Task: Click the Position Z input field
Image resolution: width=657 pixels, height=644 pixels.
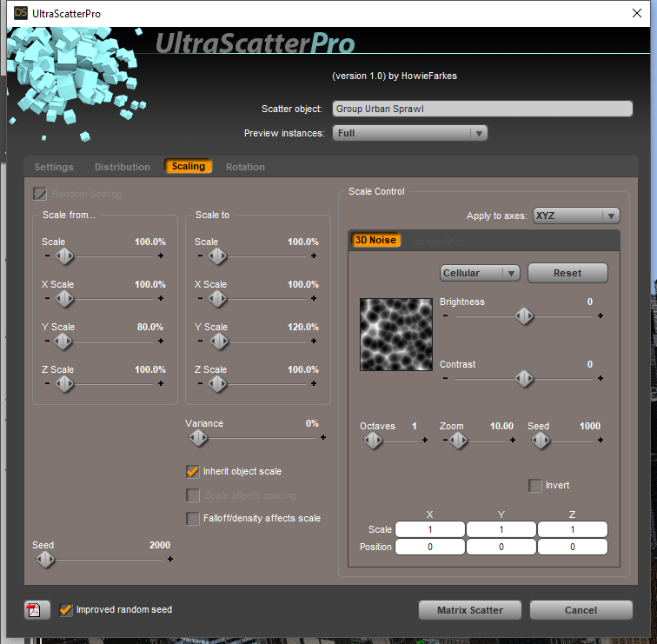Action: [x=573, y=547]
